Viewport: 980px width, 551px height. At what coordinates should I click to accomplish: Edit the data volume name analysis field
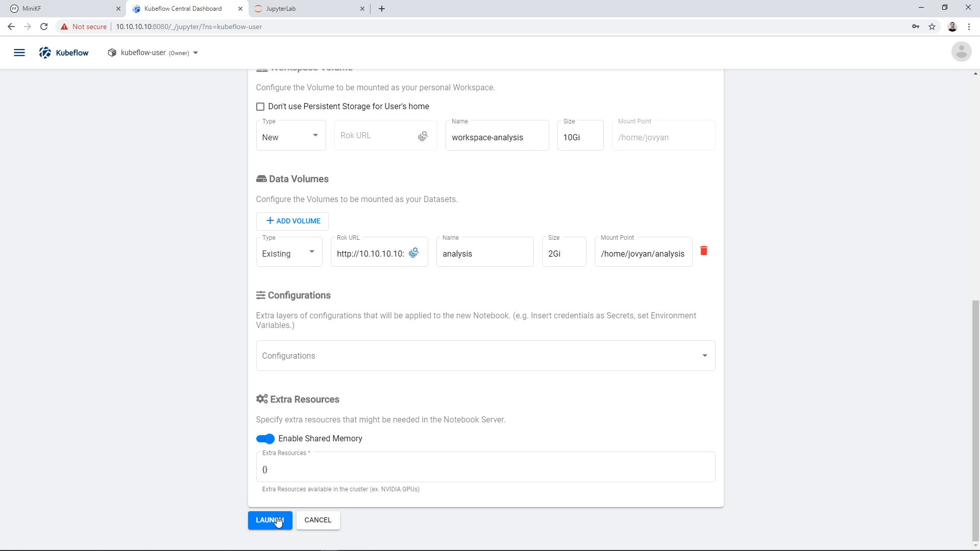(x=485, y=252)
